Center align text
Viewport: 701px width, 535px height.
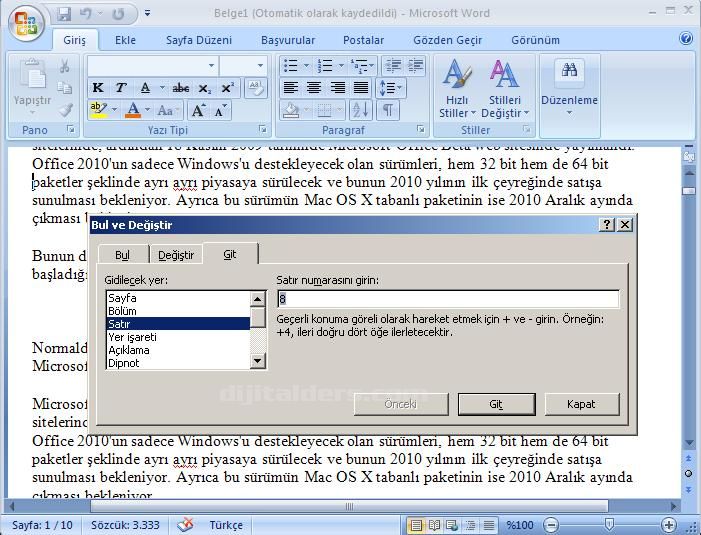[314, 88]
